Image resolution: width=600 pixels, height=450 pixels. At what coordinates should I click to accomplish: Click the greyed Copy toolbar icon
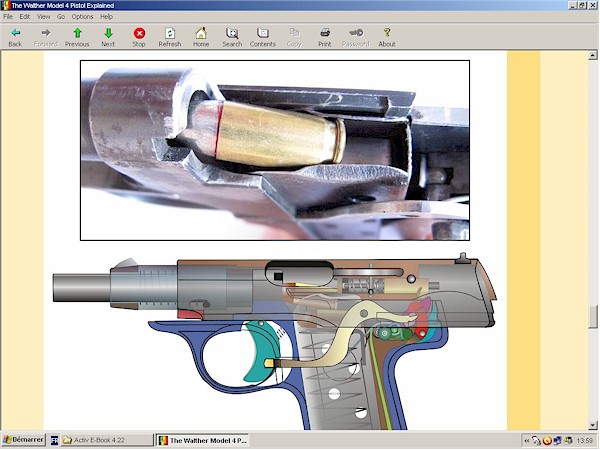pyautogui.click(x=294, y=38)
